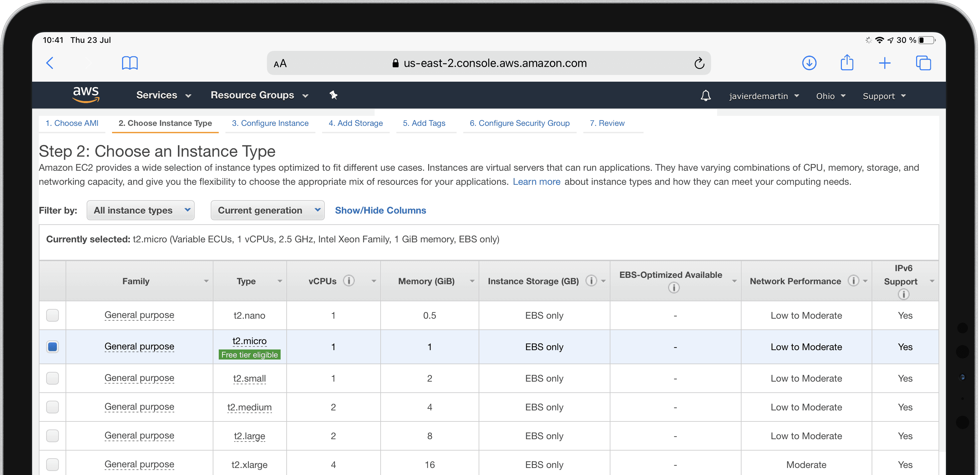Click the Learn more link

(x=536, y=181)
